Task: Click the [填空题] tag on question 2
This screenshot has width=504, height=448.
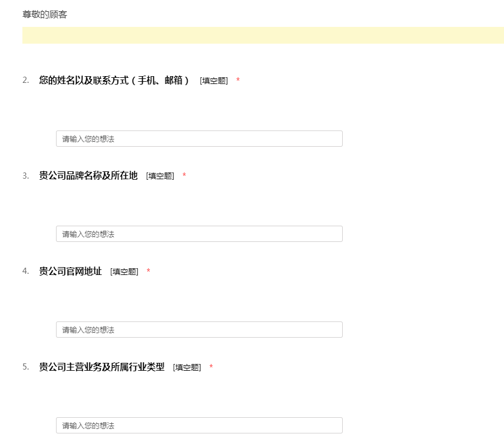Action: pos(213,81)
